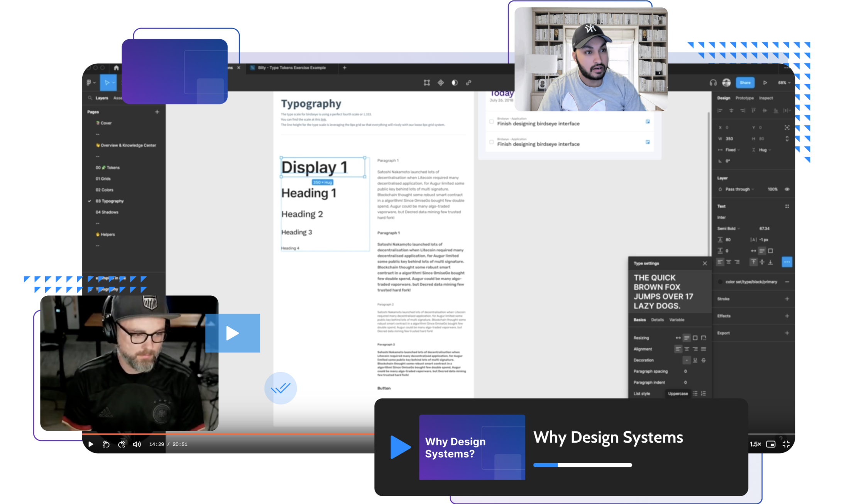Toggle strikethrough in Decoration row
The height and width of the screenshot is (504, 849).
704,360
